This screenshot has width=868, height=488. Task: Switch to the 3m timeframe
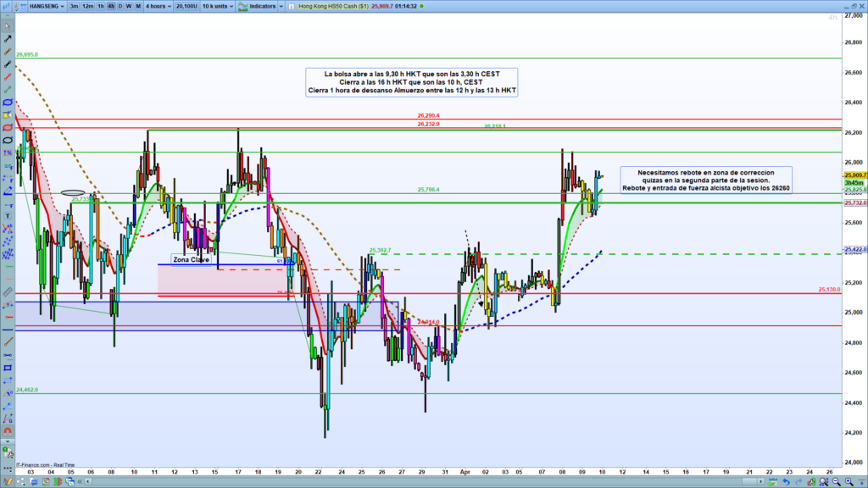pyautogui.click(x=75, y=6)
